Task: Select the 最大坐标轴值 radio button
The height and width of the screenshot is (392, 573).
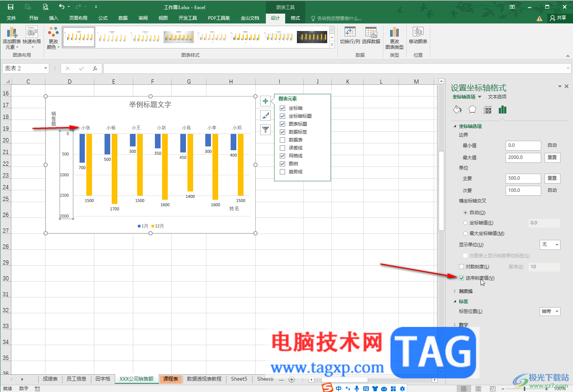Action: point(465,233)
